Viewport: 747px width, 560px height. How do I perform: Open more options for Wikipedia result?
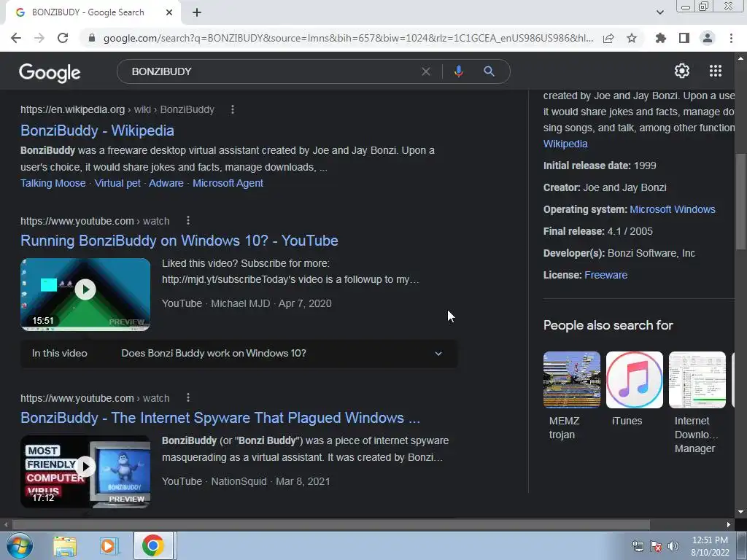click(x=233, y=109)
